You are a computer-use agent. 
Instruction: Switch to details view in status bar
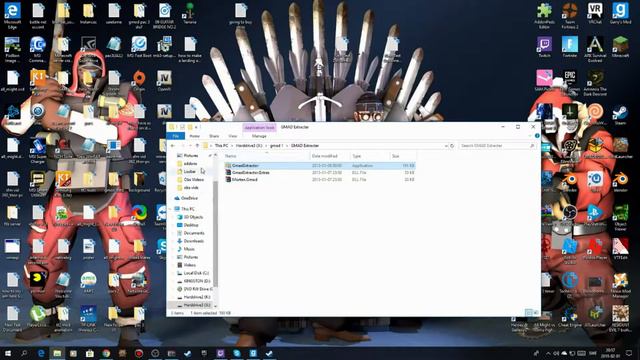tap(529, 313)
